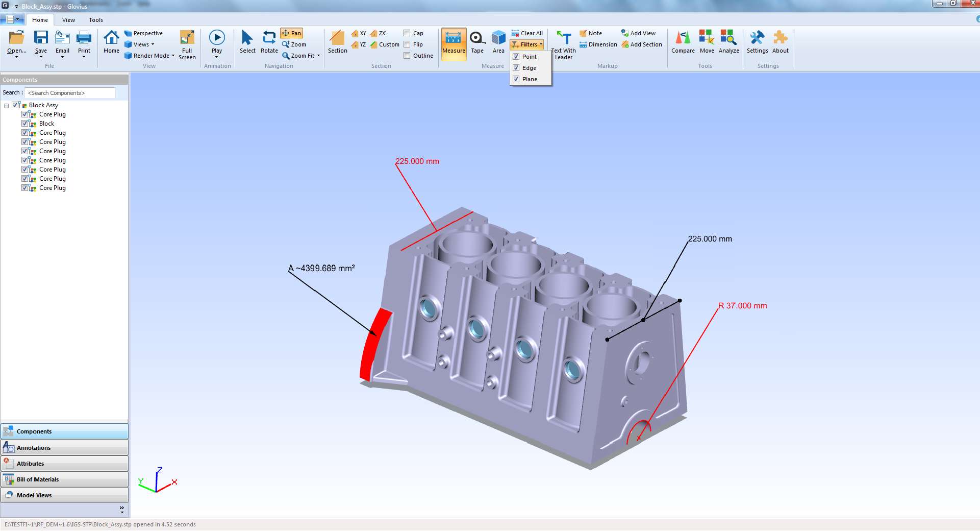Activate the Measure tool

tap(454, 44)
